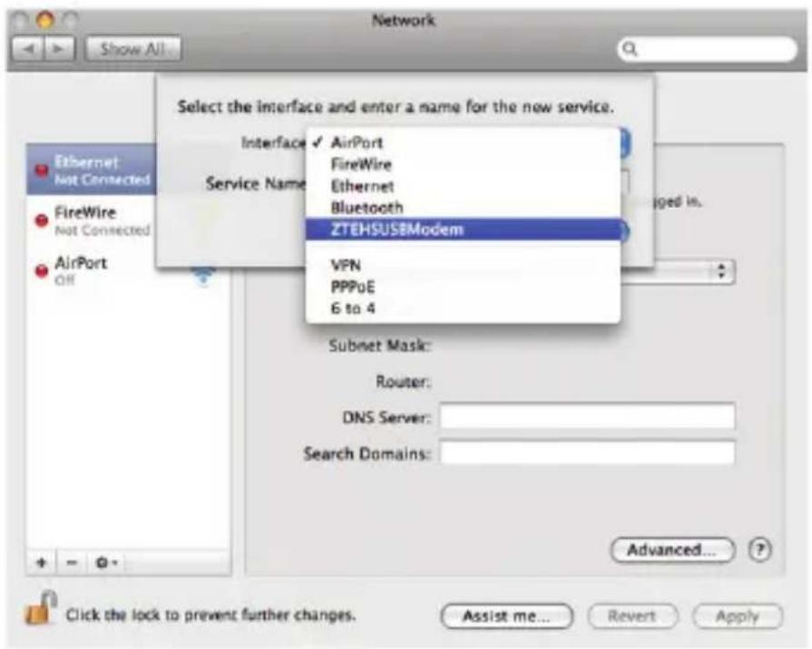Open the gear action menu

[107, 563]
